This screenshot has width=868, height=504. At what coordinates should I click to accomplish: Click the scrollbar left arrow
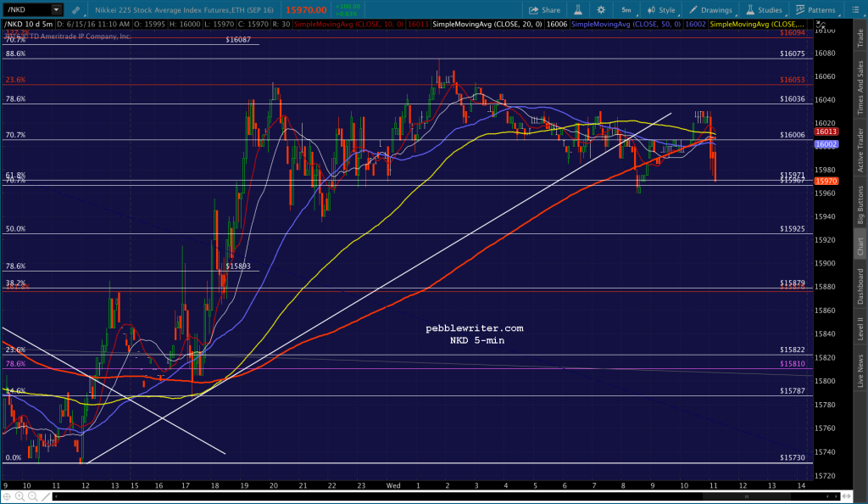(x=55, y=497)
